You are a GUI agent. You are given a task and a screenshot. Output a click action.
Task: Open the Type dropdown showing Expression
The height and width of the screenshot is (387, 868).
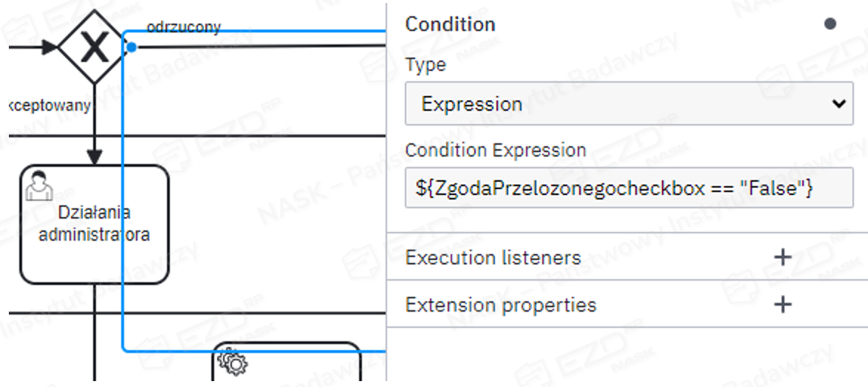(628, 103)
